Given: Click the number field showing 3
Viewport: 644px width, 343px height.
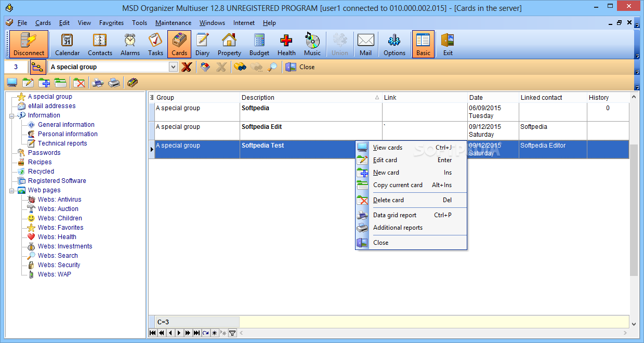Looking at the screenshot, I should [x=16, y=67].
